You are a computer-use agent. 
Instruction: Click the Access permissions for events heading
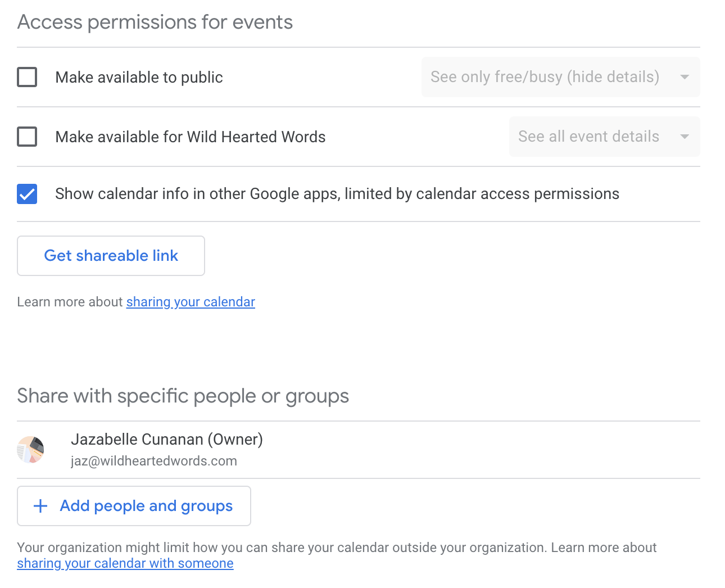[x=155, y=22]
